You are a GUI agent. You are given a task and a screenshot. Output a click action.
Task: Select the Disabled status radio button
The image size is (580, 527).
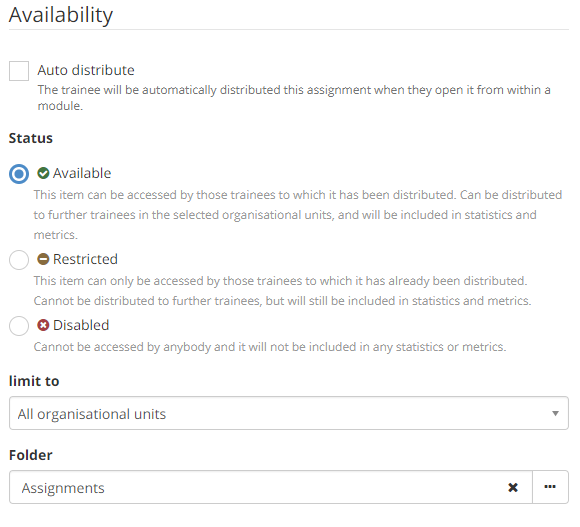tap(19, 326)
